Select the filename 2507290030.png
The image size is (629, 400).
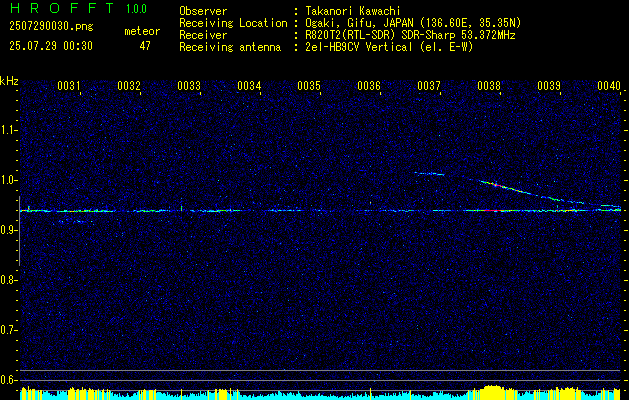pyautogui.click(x=51, y=27)
